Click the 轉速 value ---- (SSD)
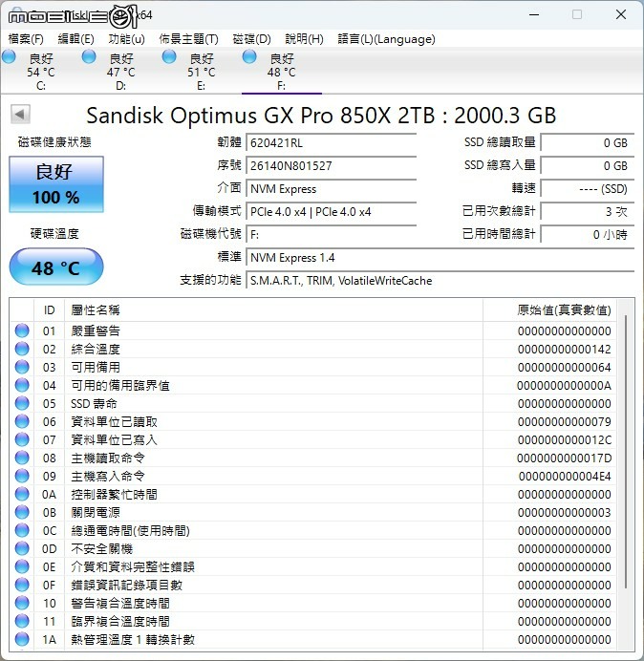The height and width of the screenshot is (661, 644). (x=587, y=189)
